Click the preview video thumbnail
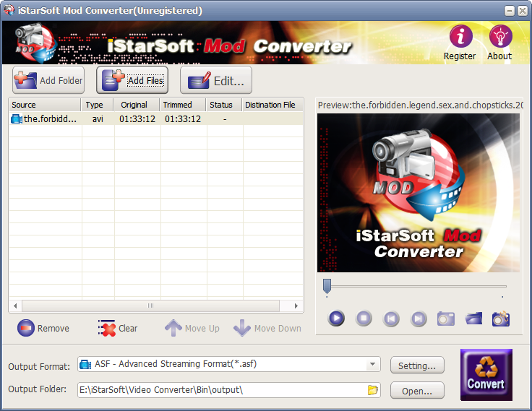This screenshot has height=411, width=532. [419, 193]
